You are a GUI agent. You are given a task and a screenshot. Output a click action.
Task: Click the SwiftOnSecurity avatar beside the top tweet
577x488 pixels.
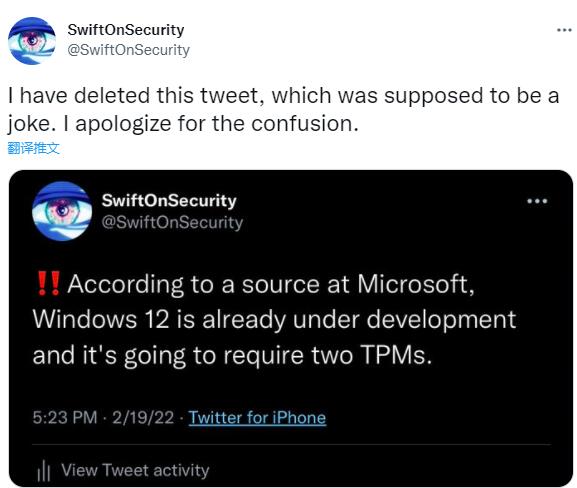(32, 40)
